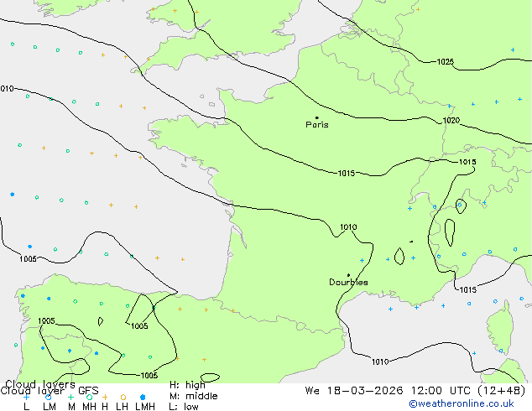The image size is (532, 411).
Task: Click the 'MH' legend label
Action: tap(89, 407)
